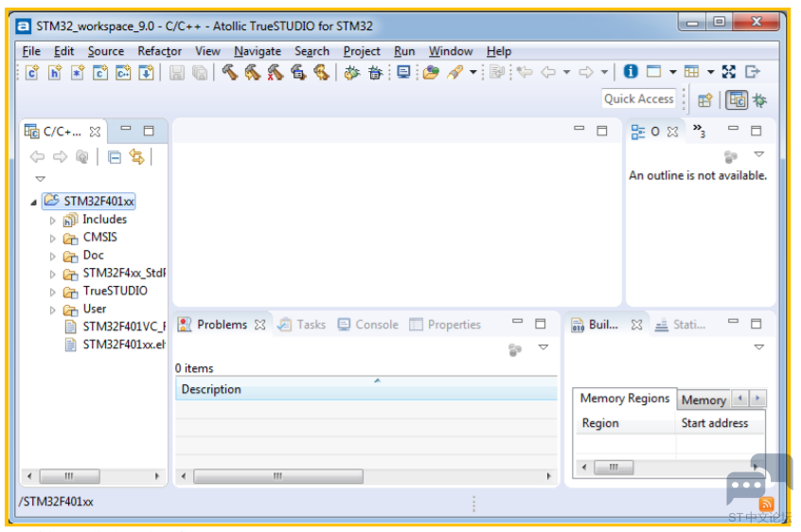Open table grid icon dropdown arrow

[711, 73]
